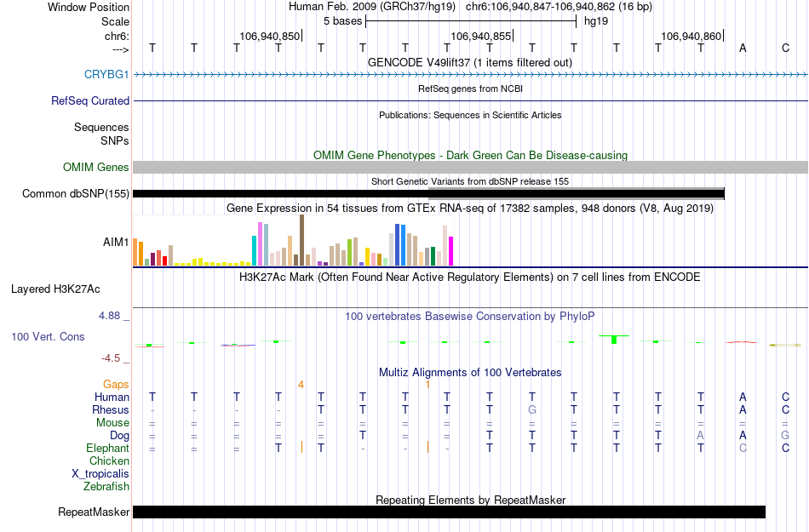Click base C in reference sequence row
Image resolution: width=809 pixels, height=532 pixels.
pyautogui.click(x=785, y=48)
